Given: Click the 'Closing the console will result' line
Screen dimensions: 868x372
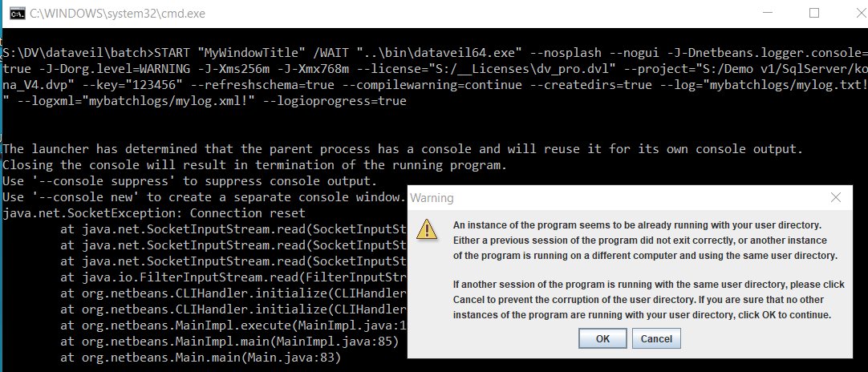Looking at the screenshot, I should (x=254, y=165).
